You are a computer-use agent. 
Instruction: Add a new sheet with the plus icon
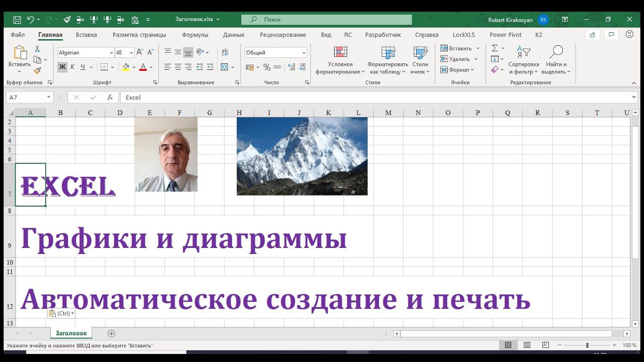point(112,333)
